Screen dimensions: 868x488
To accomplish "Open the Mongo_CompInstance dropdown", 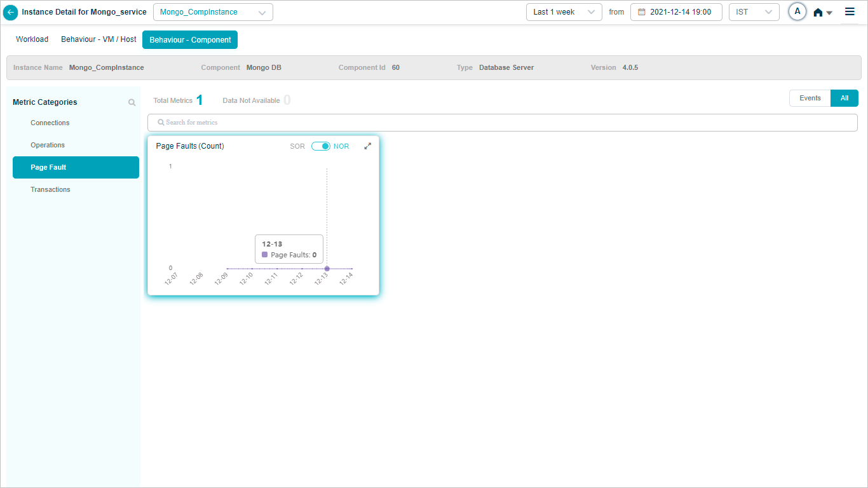I will point(213,12).
